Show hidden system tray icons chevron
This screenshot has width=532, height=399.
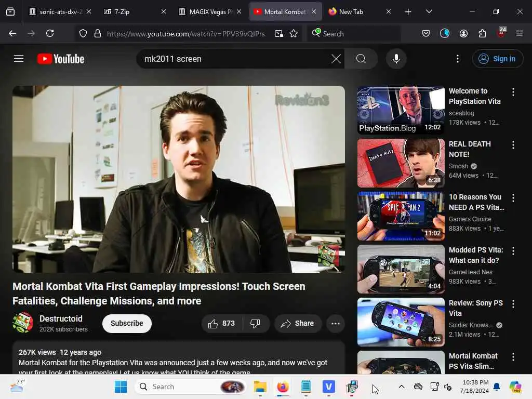[402, 387]
